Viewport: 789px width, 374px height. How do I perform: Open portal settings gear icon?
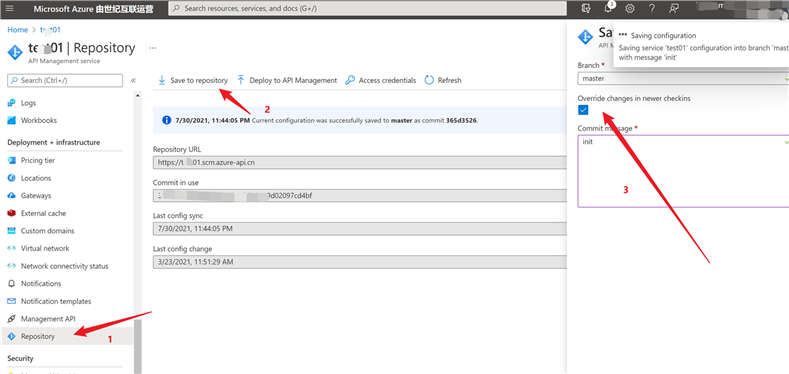click(629, 9)
